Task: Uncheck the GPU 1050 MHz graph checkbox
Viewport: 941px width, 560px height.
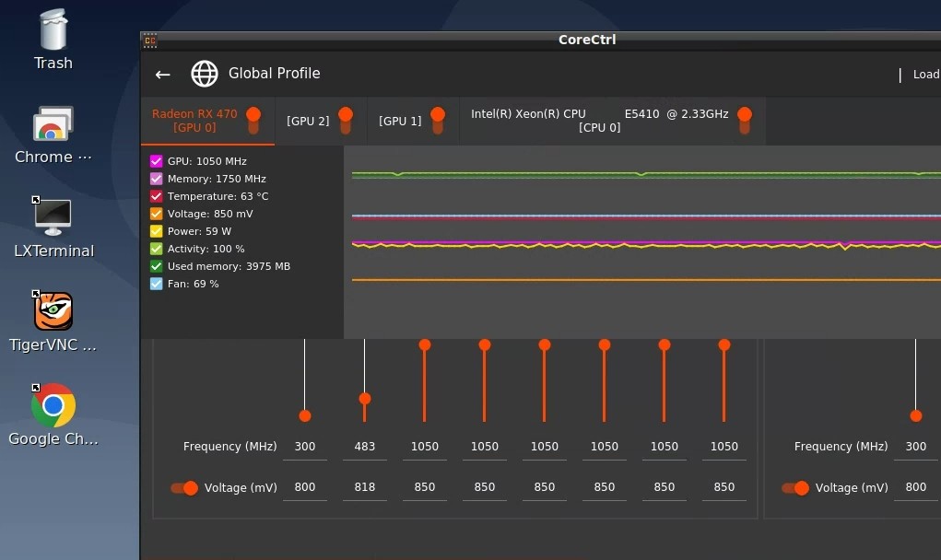Action: [x=156, y=161]
